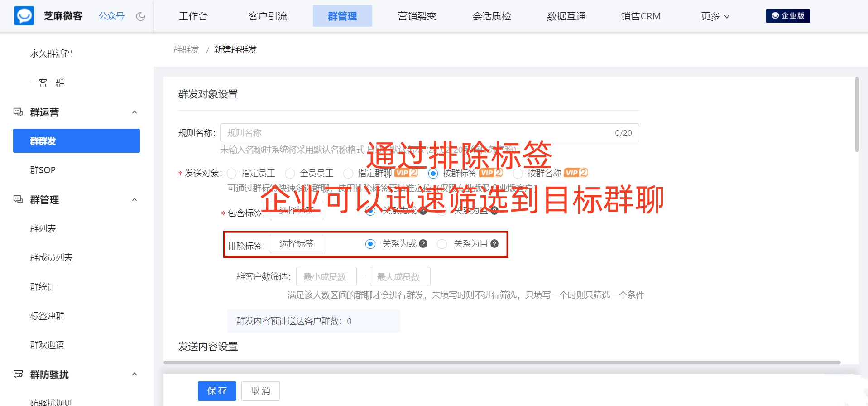Click the 取消 button
The width and height of the screenshot is (868, 406).
point(260,391)
